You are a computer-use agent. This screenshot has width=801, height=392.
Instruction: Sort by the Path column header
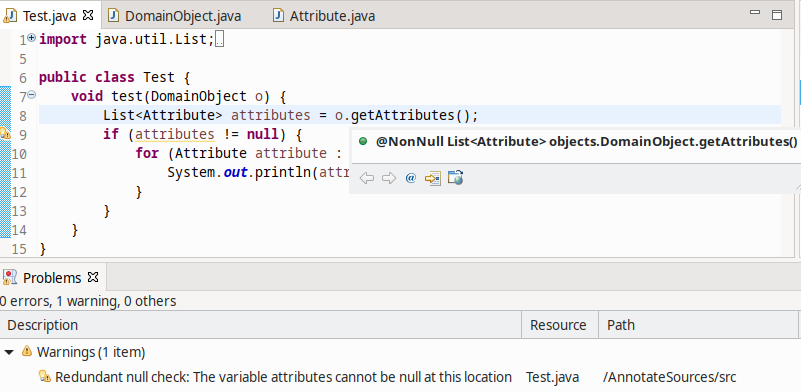pyautogui.click(x=698, y=325)
